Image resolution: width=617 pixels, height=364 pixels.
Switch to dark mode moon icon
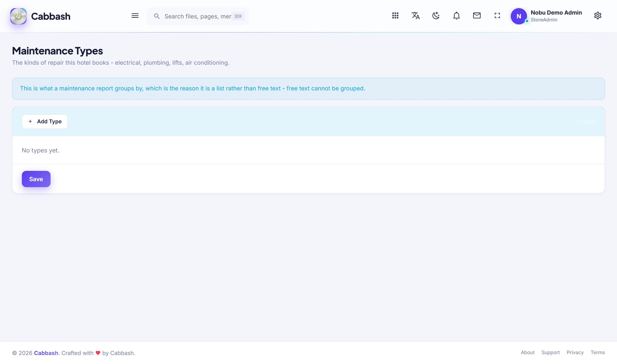(x=436, y=16)
